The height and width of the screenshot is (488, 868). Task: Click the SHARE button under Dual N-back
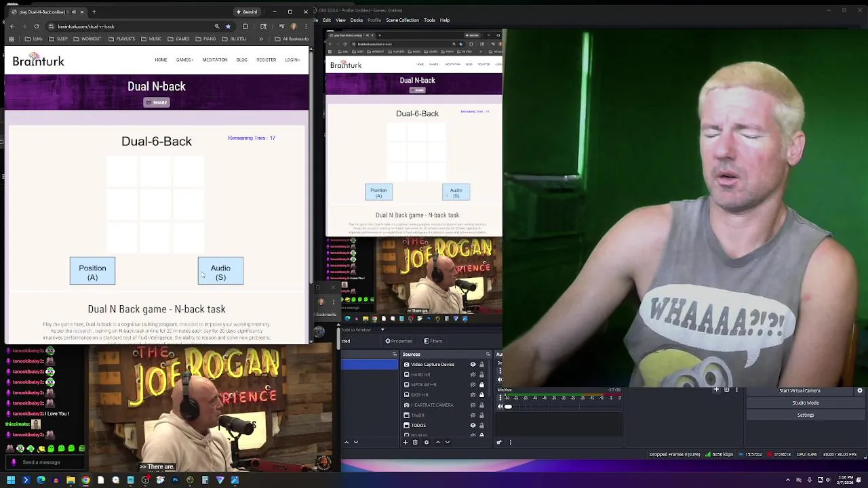(157, 102)
